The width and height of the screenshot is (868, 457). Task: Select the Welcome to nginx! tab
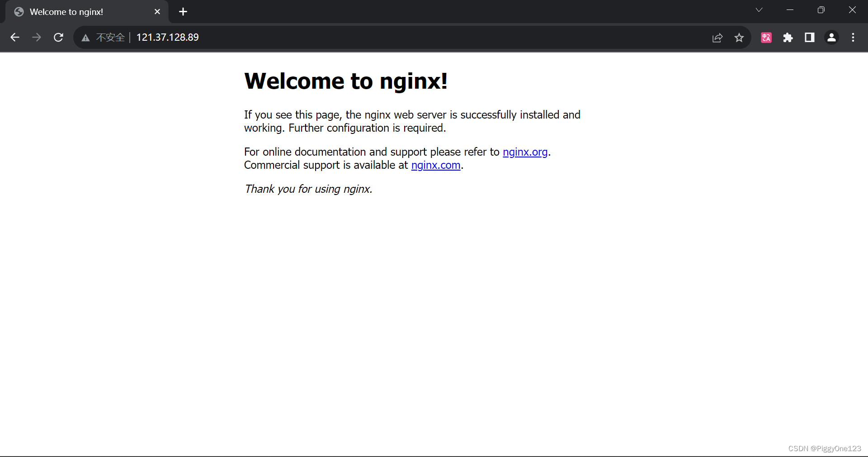pos(86,12)
